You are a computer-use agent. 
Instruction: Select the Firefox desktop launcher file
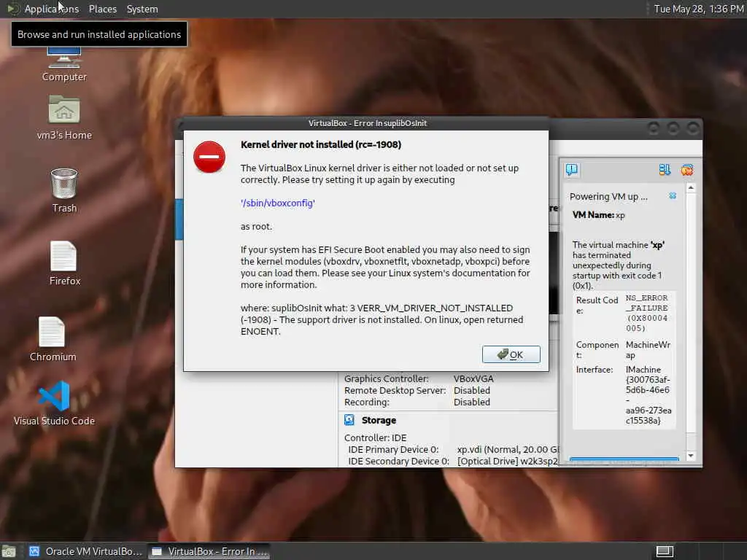click(64, 263)
